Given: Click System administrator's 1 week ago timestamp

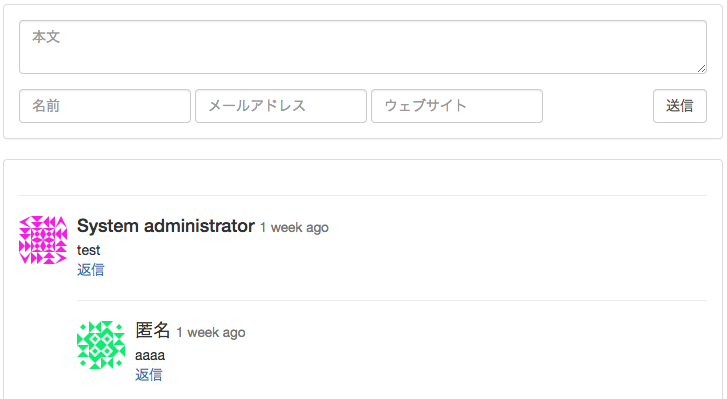Looking at the screenshot, I should coord(294,228).
